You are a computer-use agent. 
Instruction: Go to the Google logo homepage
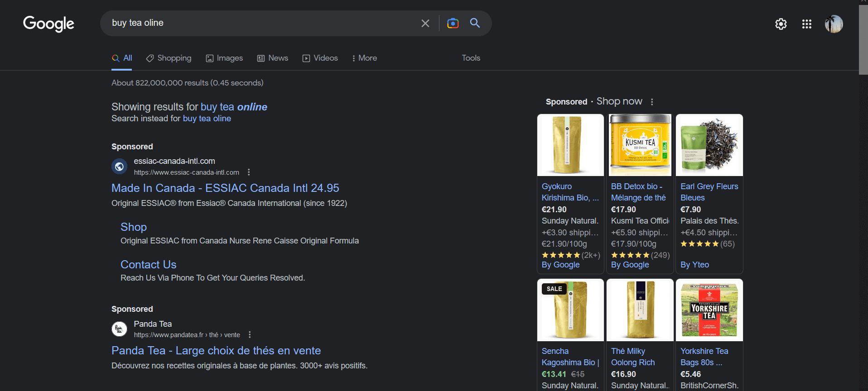click(x=48, y=24)
